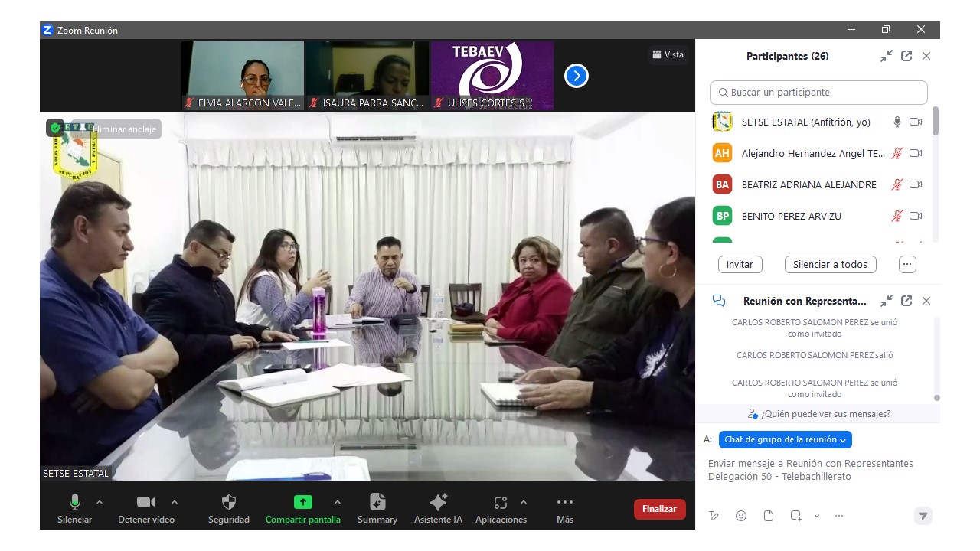Click the participants list scrollbar
Image resolution: width=980 pixels, height=551 pixels.
point(936,122)
